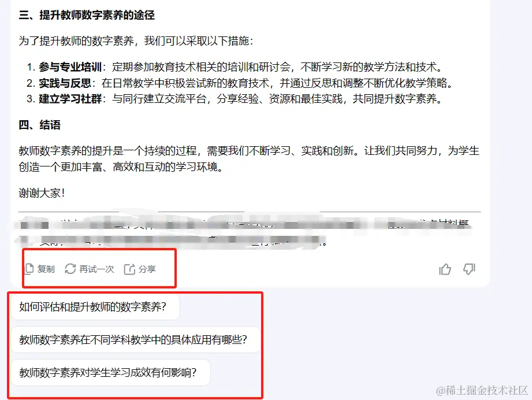This screenshot has height=400, width=532.
Task: Click the copy (复制) document icon
Action: [x=29, y=269]
